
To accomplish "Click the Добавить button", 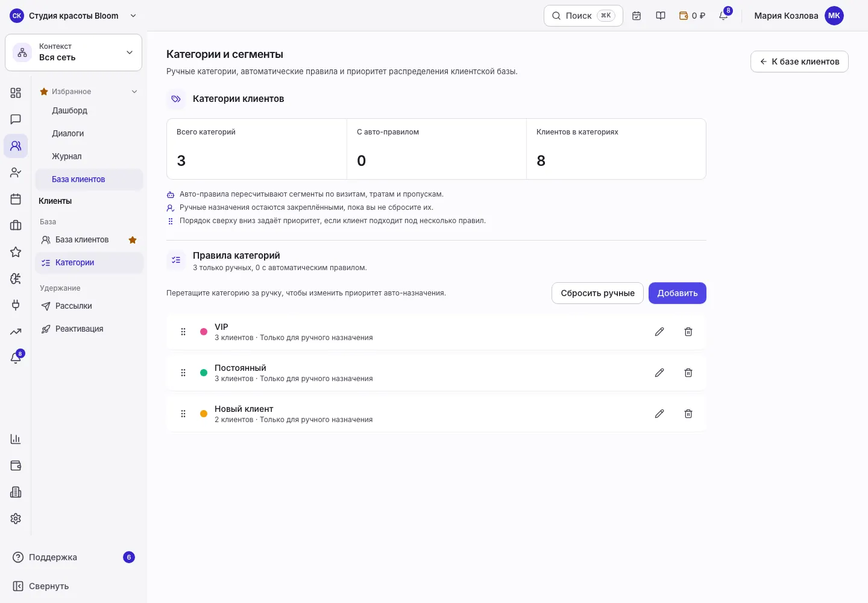I will (678, 293).
